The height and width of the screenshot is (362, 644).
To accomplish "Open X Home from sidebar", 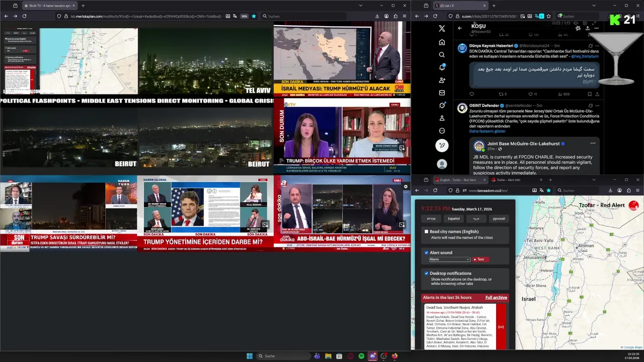I will coord(442,42).
